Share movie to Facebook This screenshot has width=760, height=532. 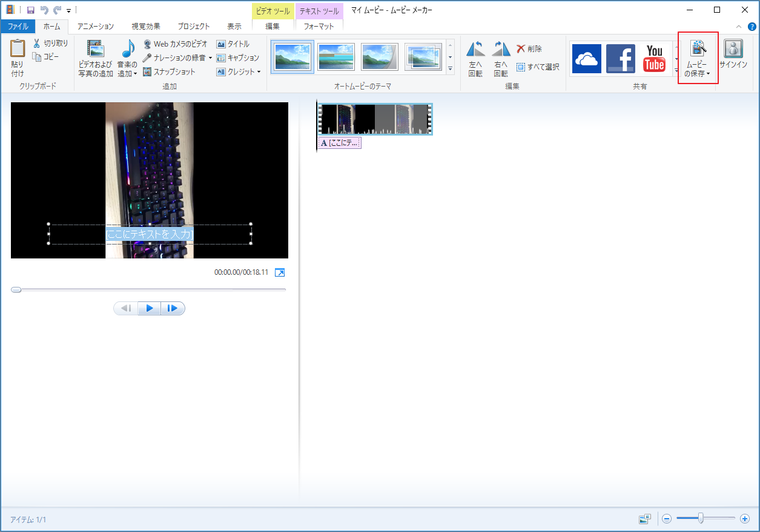point(621,59)
